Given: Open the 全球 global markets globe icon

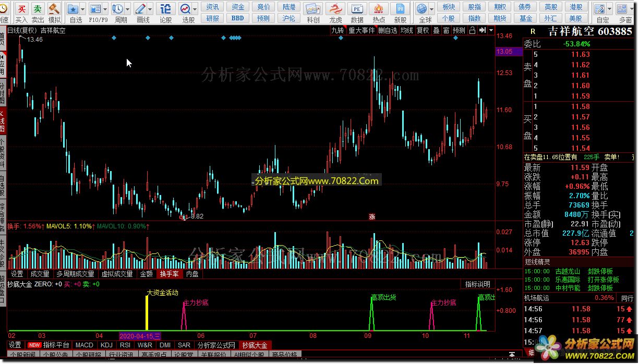Looking at the screenshot, I should click(x=422, y=9).
